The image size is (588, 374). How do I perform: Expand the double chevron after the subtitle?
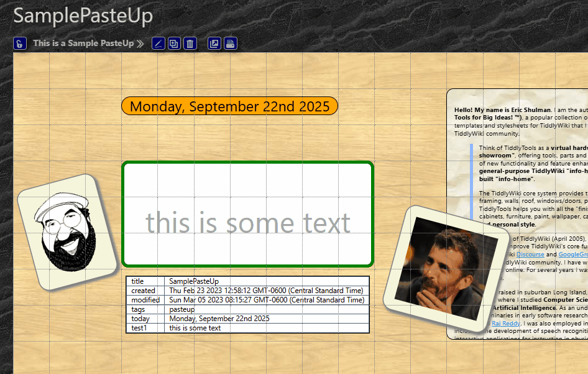click(140, 44)
